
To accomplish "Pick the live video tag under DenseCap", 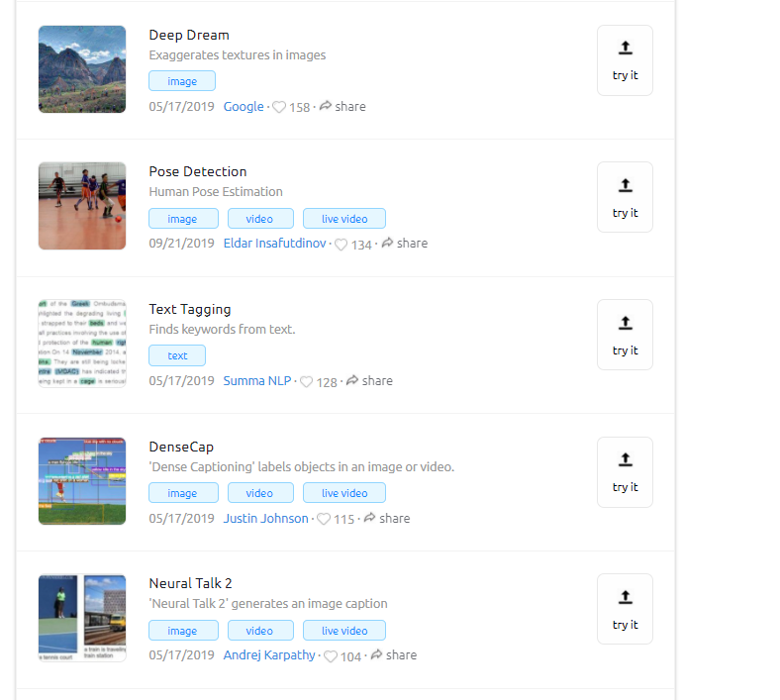I will point(344,492).
